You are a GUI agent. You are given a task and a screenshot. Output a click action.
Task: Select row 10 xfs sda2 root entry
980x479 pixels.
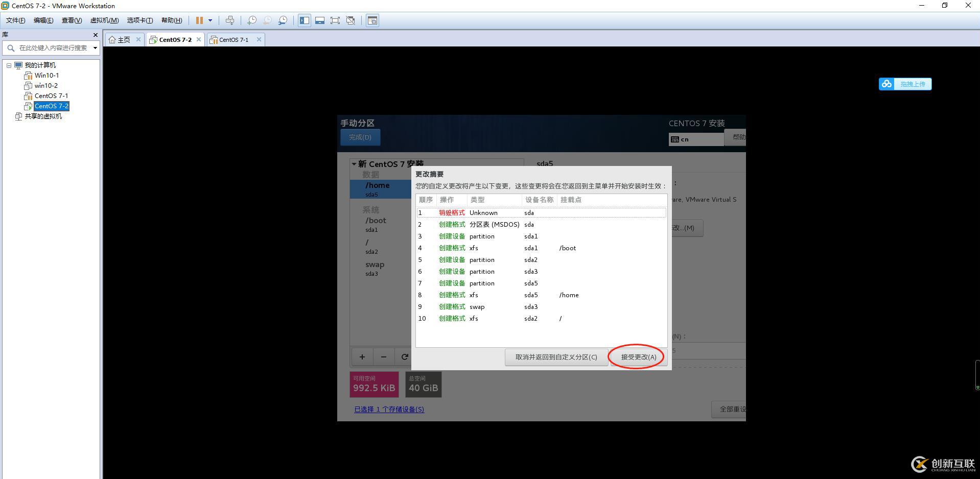[541, 319]
